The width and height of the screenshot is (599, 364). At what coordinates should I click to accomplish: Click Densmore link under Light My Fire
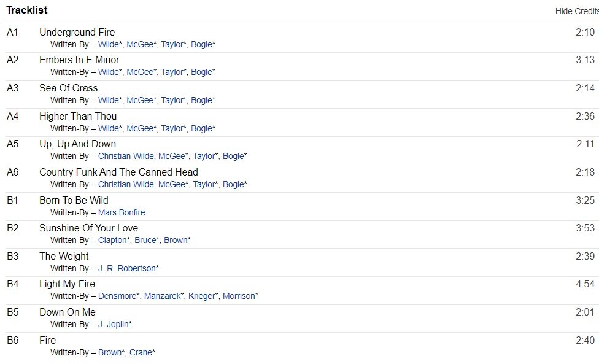(117, 296)
